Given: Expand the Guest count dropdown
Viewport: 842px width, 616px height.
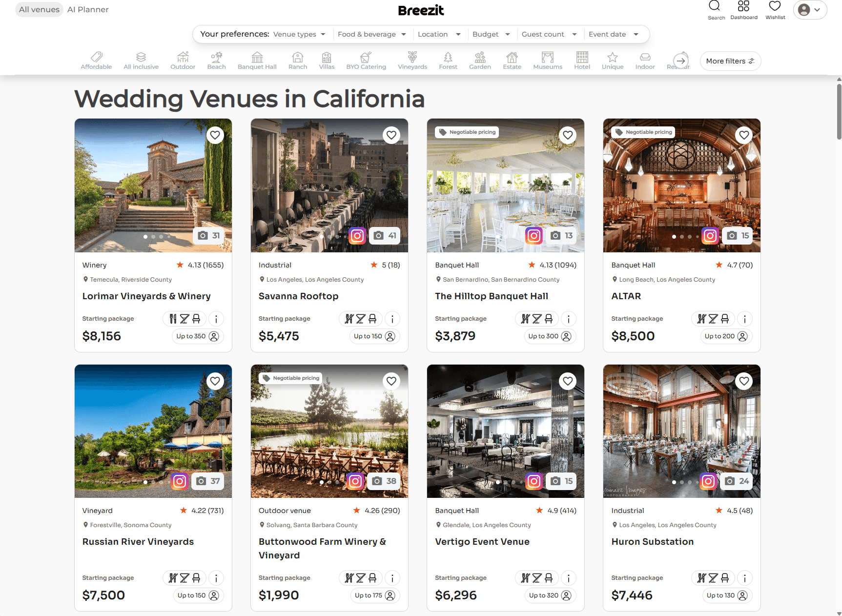Looking at the screenshot, I should [549, 34].
